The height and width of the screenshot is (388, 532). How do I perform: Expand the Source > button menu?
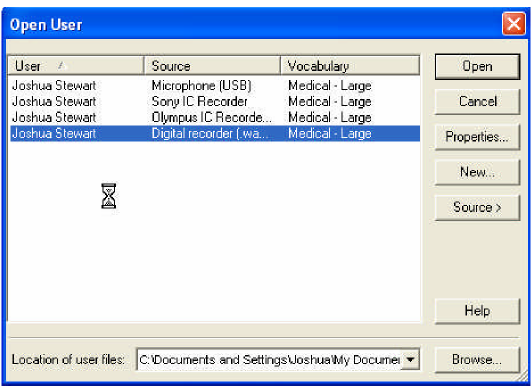coord(477,208)
